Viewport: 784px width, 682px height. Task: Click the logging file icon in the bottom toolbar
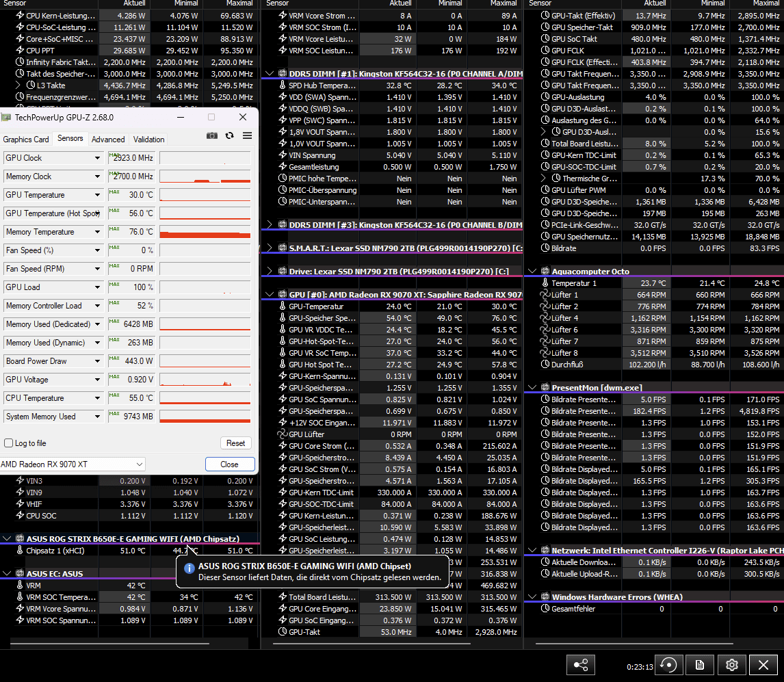700,665
